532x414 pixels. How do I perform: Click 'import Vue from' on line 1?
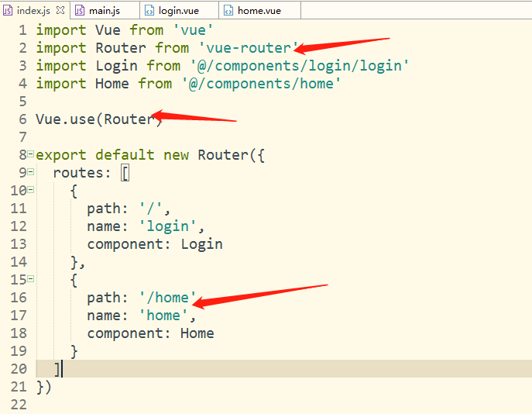point(100,30)
